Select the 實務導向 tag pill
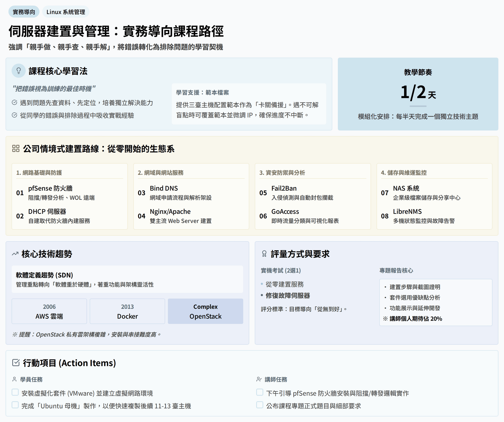The width and height of the screenshot is (504, 422). [24, 12]
